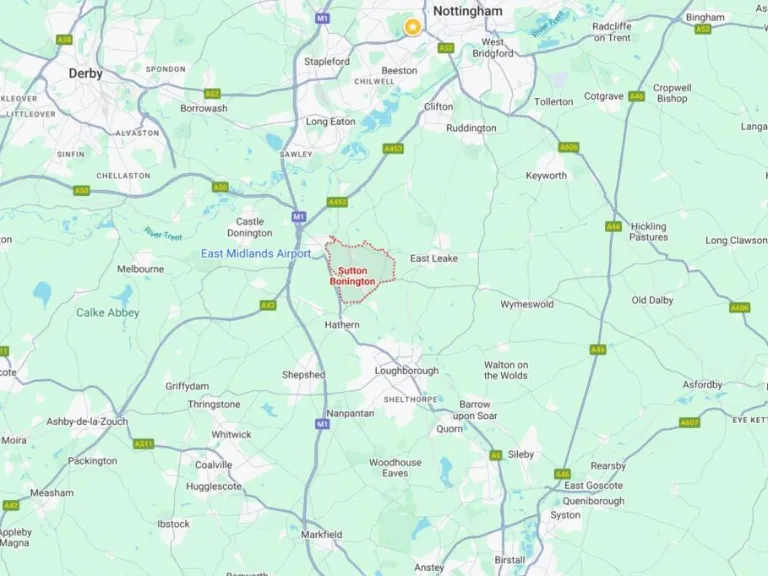Click the A511 road shield near Coalville
This screenshot has width=768, height=576.
pos(144,444)
